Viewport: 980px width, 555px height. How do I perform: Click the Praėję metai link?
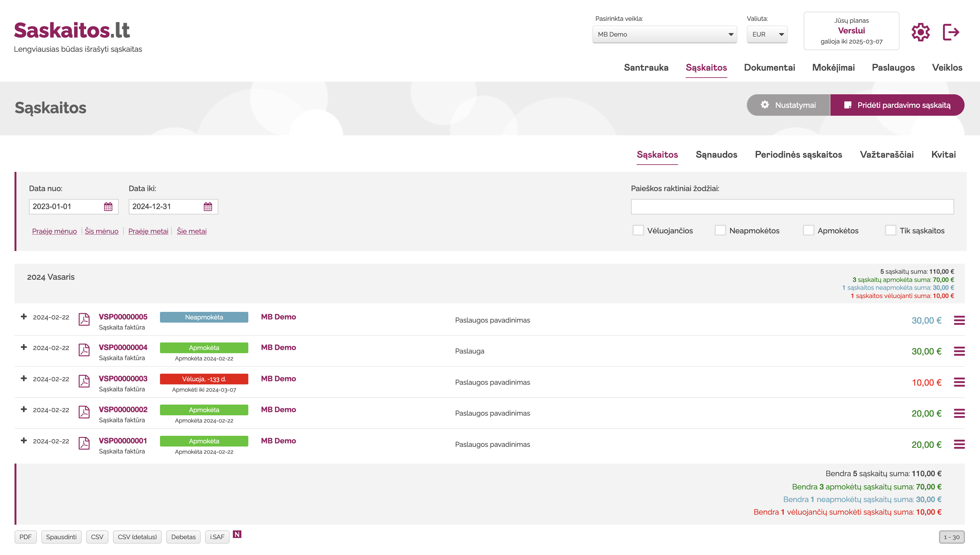coord(148,231)
